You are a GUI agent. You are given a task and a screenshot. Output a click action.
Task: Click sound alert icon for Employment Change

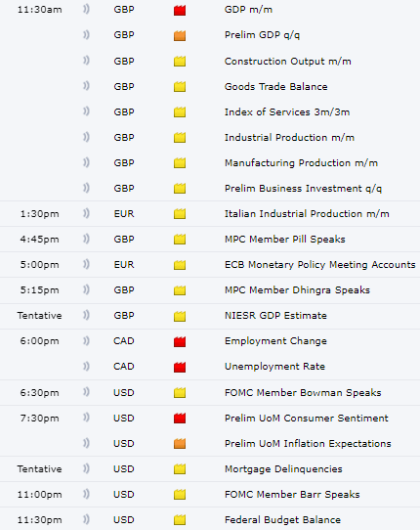86,340
